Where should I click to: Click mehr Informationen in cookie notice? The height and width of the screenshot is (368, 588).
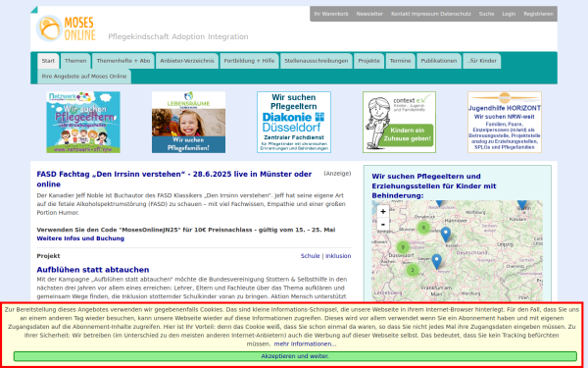click(x=305, y=344)
